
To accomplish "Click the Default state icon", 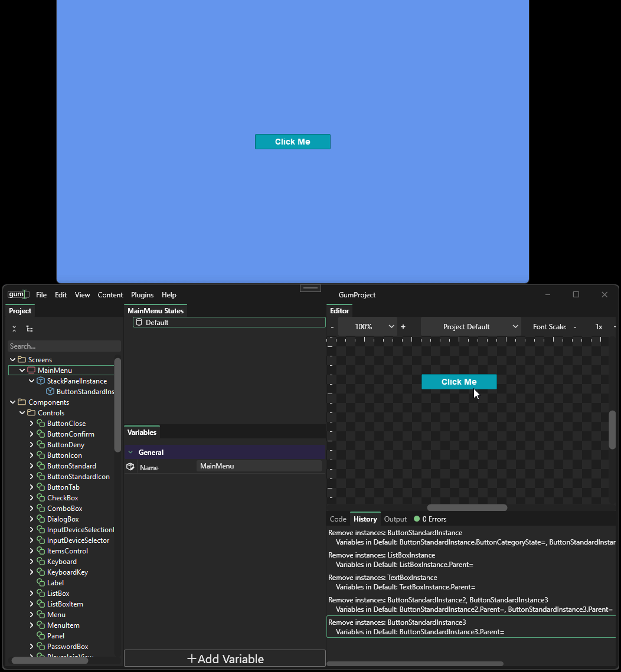I will (139, 322).
